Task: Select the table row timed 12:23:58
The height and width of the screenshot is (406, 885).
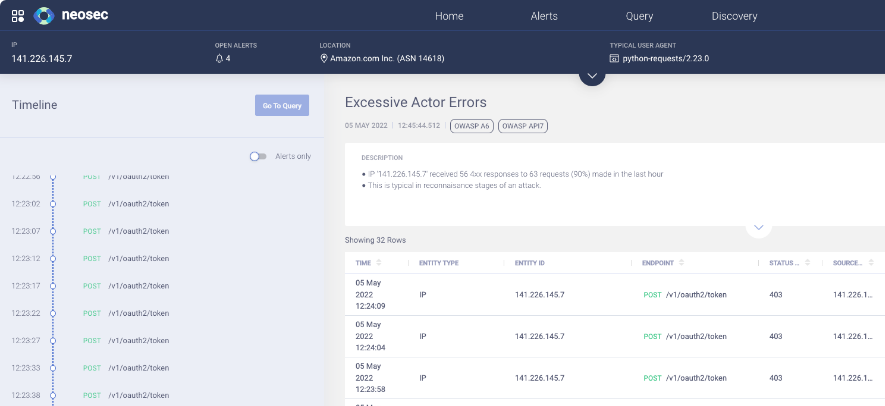Action: tap(615, 378)
